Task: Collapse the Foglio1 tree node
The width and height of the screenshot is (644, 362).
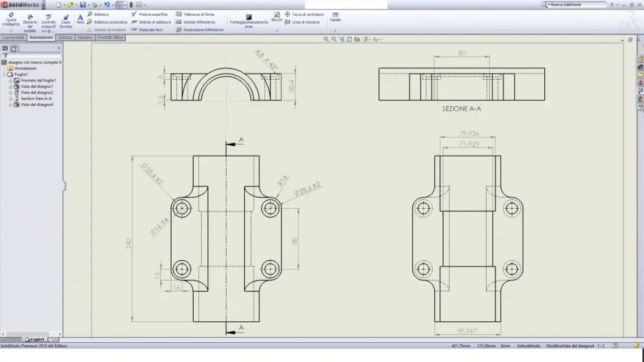Action: tap(5, 75)
